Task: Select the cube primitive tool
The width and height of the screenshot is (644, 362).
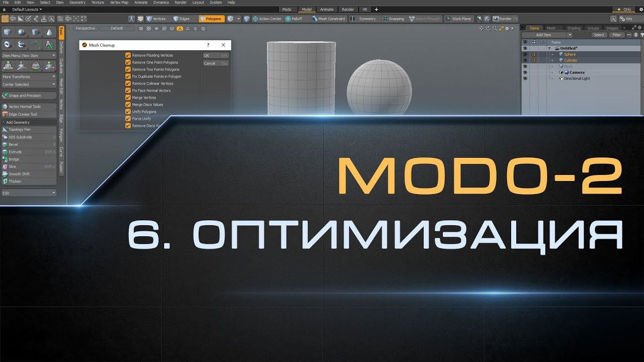Action: [8, 32]
